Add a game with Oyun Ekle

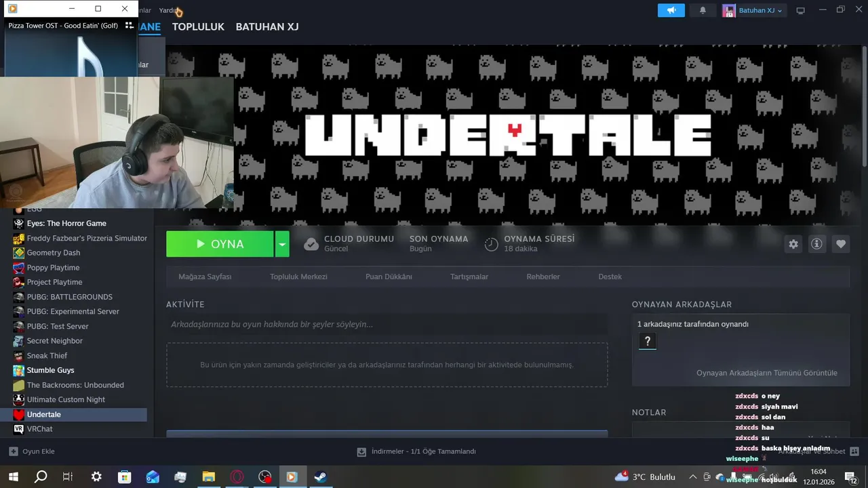(32, 451)
